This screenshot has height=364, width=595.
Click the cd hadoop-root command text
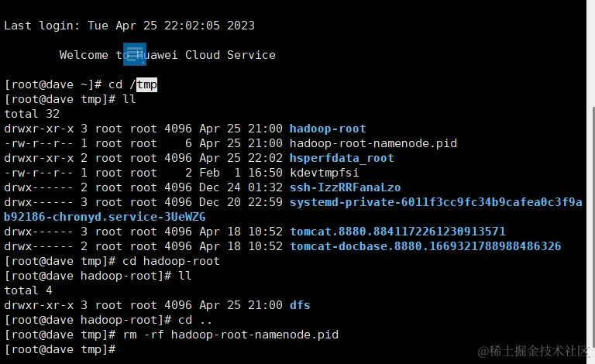click(x=171, y=261)
